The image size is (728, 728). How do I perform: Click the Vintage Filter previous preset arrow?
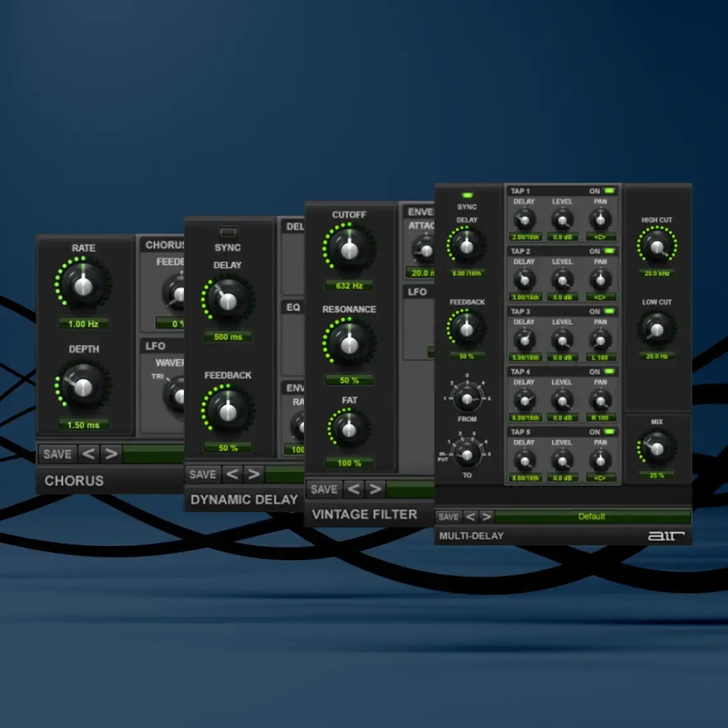(354, 489)
